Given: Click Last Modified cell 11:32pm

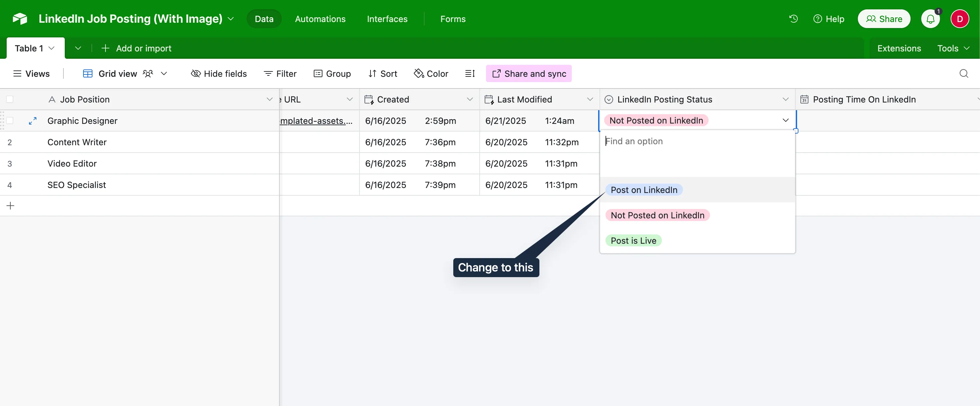Looking at the screenshot, I should click(x=539, y=142).
